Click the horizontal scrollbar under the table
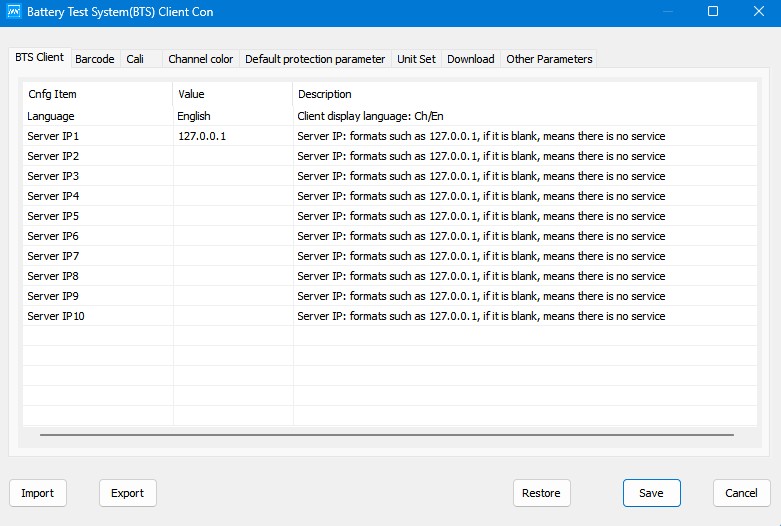The image size is (781, 526). pyautogui.click(x=387, y=435)
